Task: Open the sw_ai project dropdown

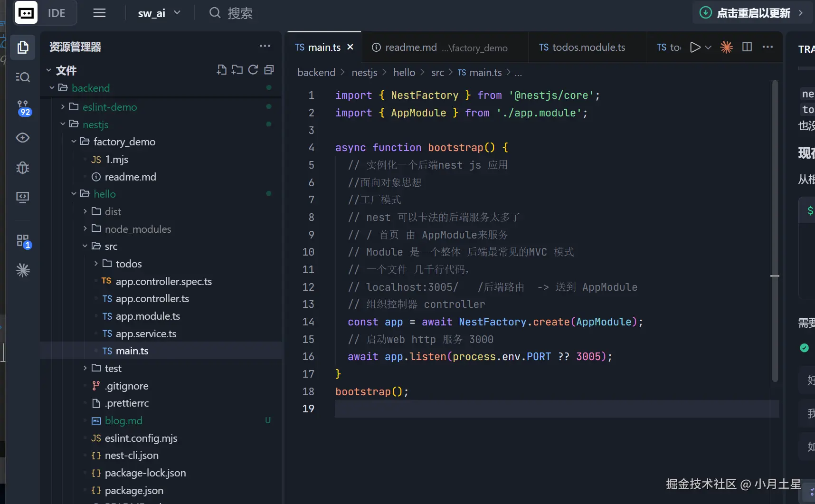Action: coord(159,13)
